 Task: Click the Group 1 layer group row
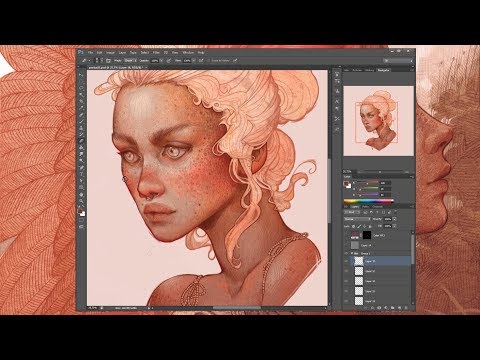378,253
